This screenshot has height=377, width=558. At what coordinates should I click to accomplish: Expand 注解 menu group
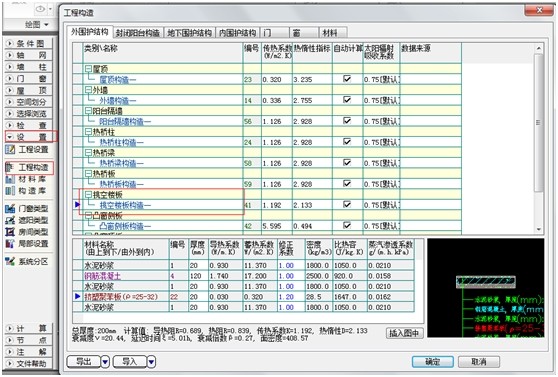tap(28, 352)
